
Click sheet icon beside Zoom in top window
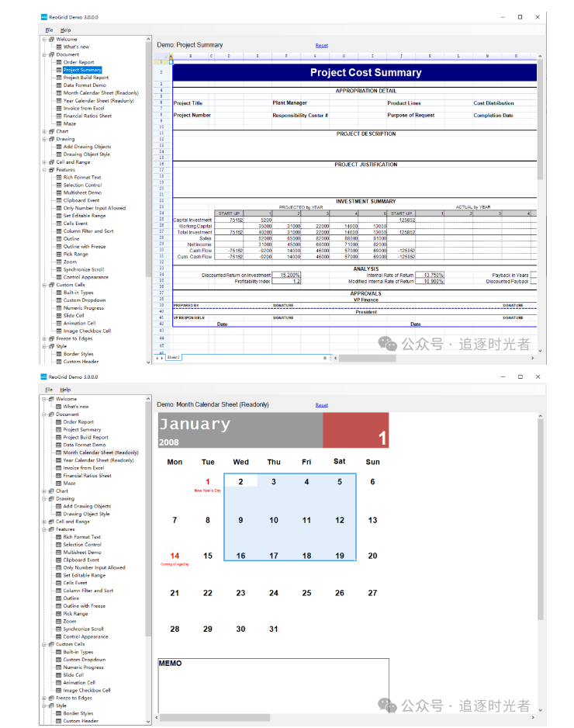click(59, 262)
